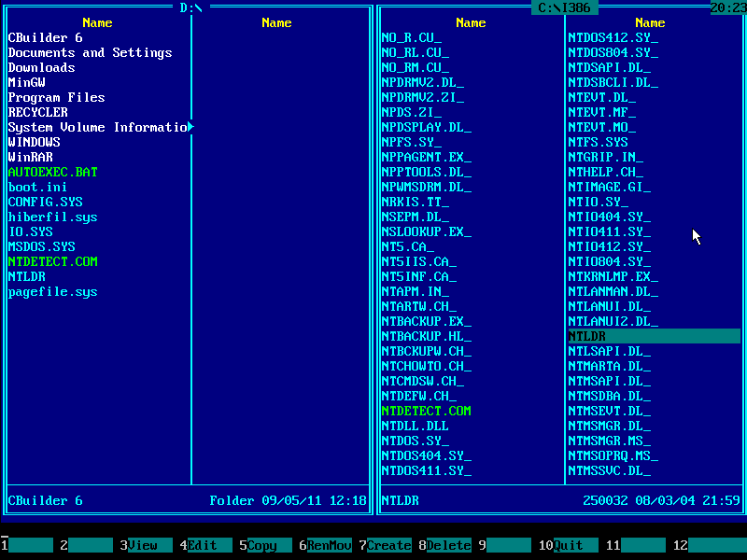
Task: Click the 10 Quit function key button
Action: click(x=568, y=545)
